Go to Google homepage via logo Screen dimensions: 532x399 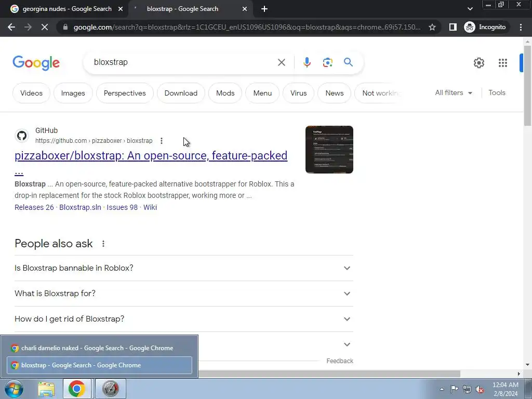(36, 63)
